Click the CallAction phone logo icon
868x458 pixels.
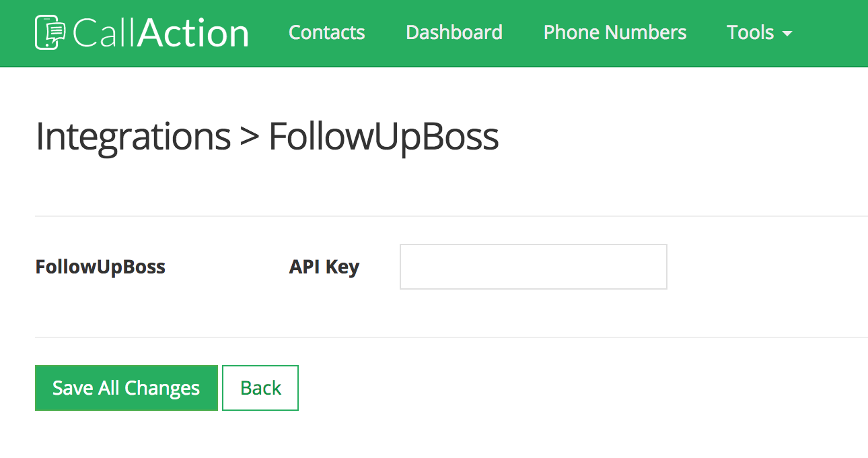coord(50,32)
